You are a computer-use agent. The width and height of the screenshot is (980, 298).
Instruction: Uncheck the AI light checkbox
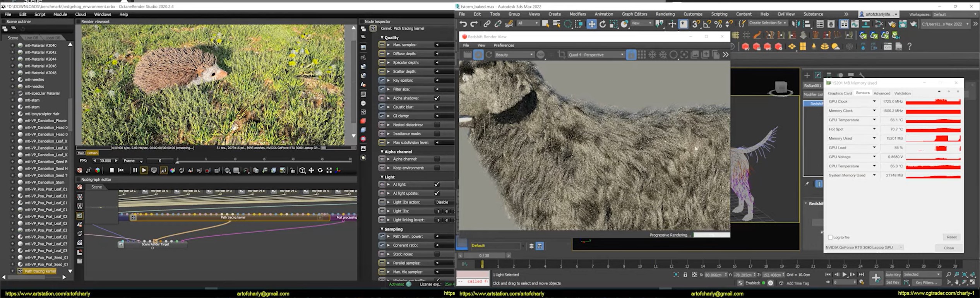pos(437,185)
